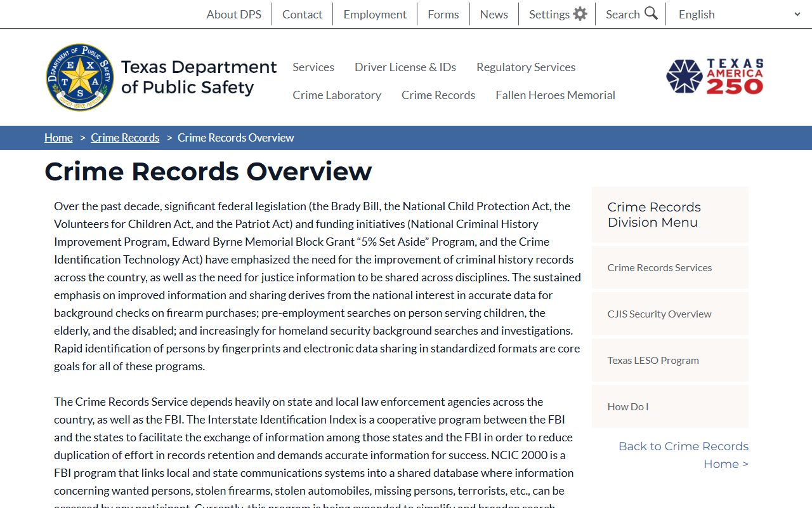Screen dimensions: 812x508
Task: Click the Texas DPS seal logo
Action: pos(80,77)
